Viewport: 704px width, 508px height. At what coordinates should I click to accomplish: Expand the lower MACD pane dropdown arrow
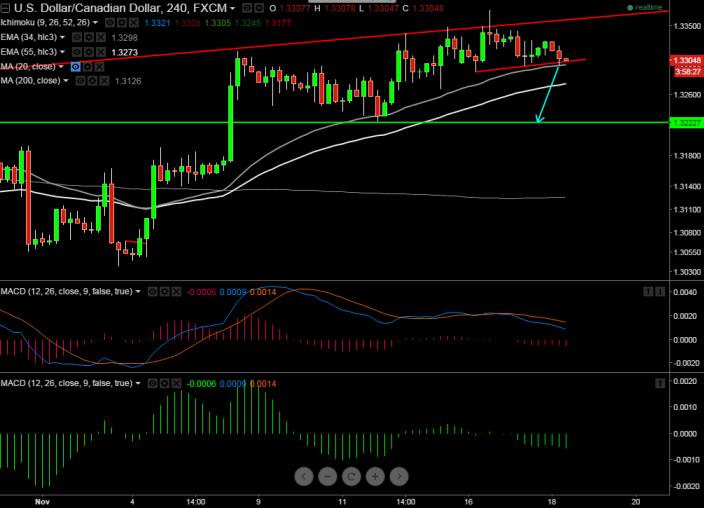click(138, 384)
